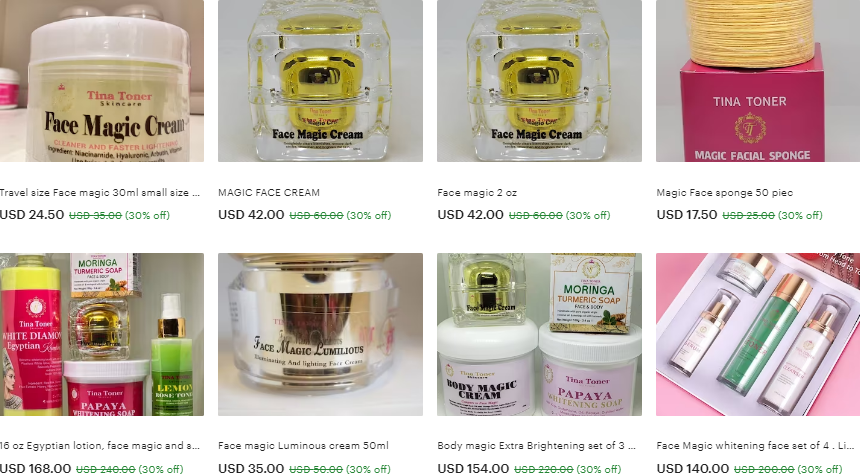Click the USD 35.00 Luminous cream price
This screenshot has width=860, height=475.
[x=251, y=468]
